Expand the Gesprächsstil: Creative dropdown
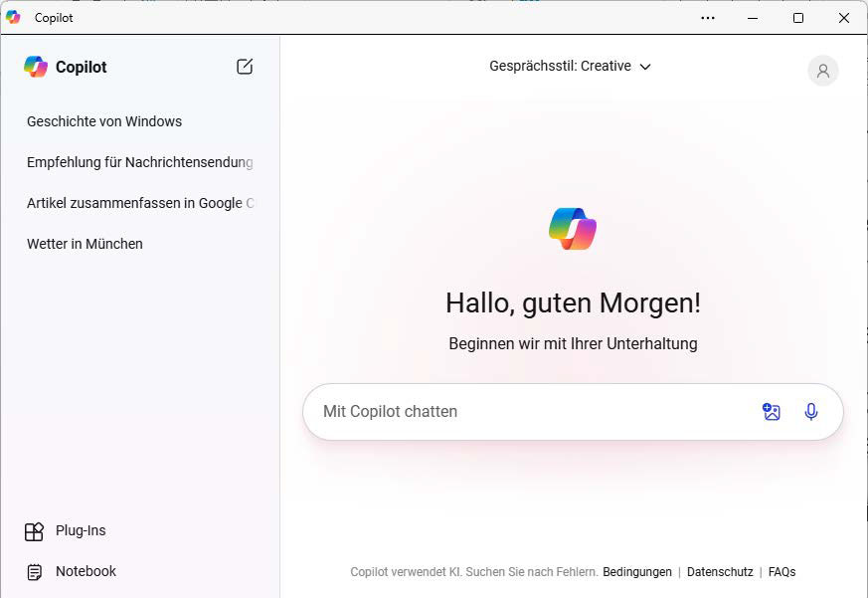 pos(570,66)
